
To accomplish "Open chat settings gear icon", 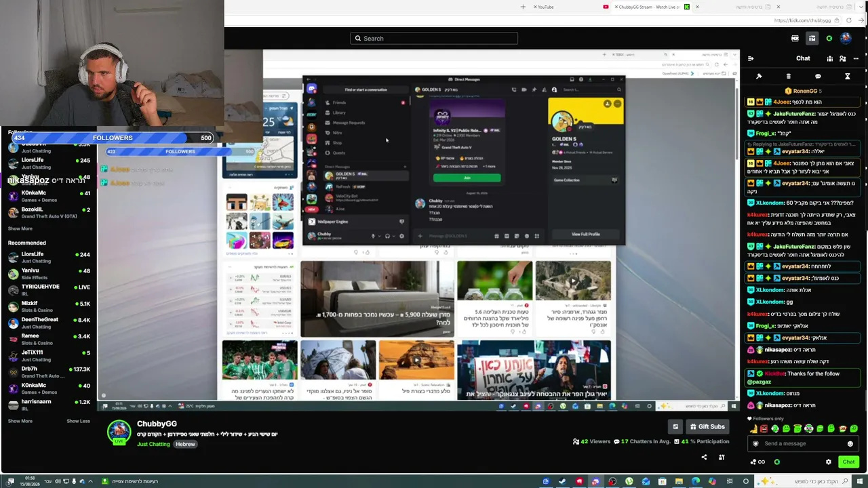I will tap(828, 462).
